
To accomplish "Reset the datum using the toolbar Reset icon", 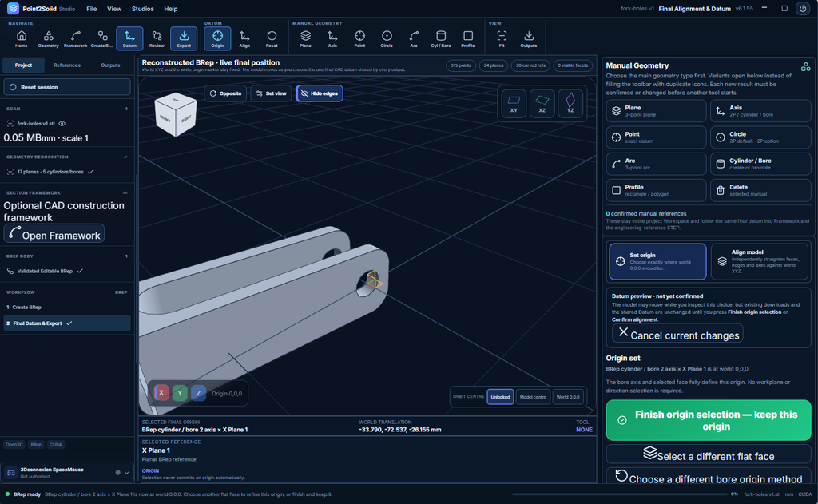I will pos(272,38).
